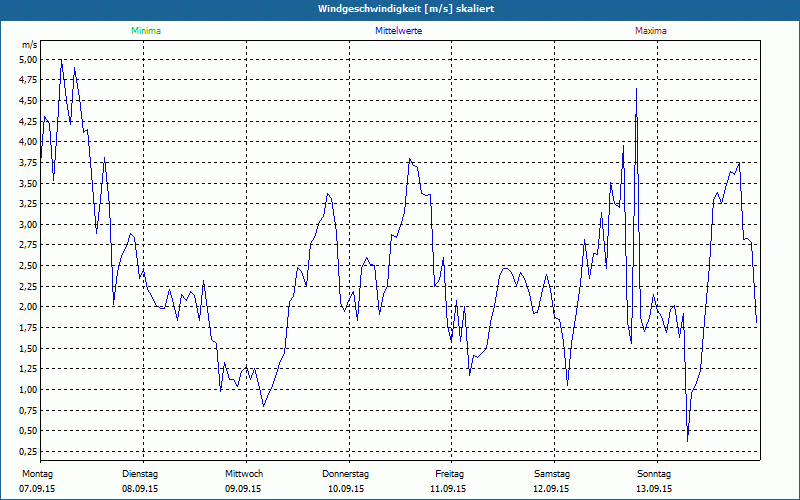Click the 0,50 y-axis value
The image size is (800, 500).
tap(29, 431)
